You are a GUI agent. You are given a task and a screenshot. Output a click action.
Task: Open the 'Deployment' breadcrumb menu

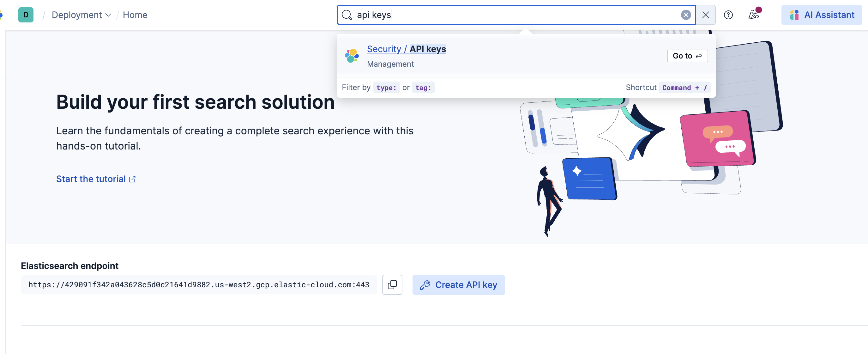point(76,15)
